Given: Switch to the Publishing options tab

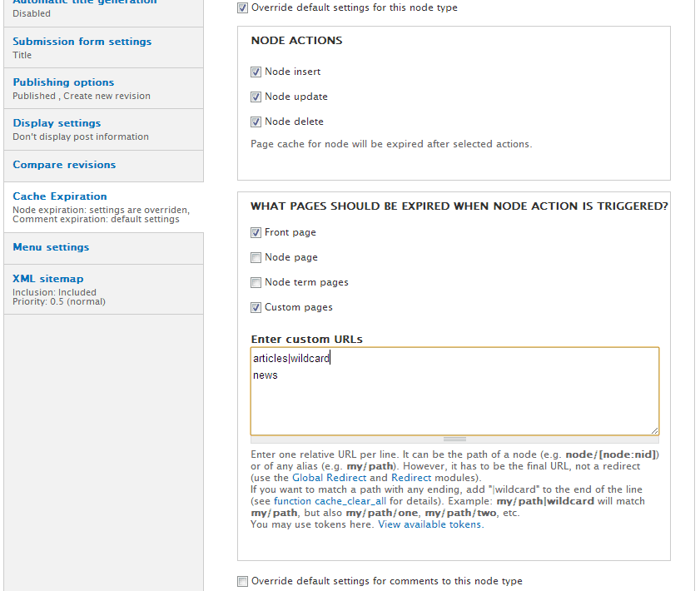Looking at the screenshot, I should point(64,82).
